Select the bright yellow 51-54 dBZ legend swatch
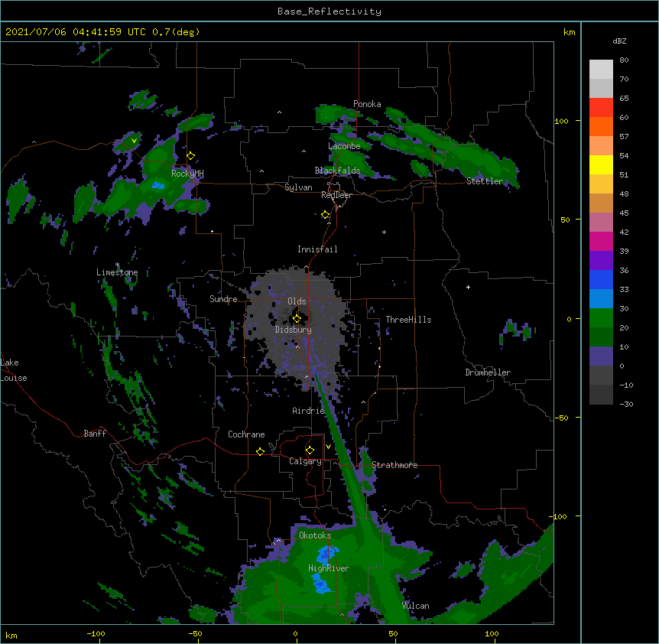This screenshot has height=644, width=659. (601, 164)
